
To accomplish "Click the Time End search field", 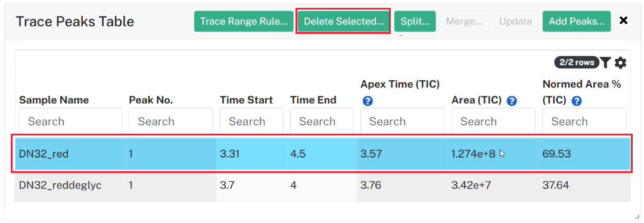I will click(x=322, y=121).
